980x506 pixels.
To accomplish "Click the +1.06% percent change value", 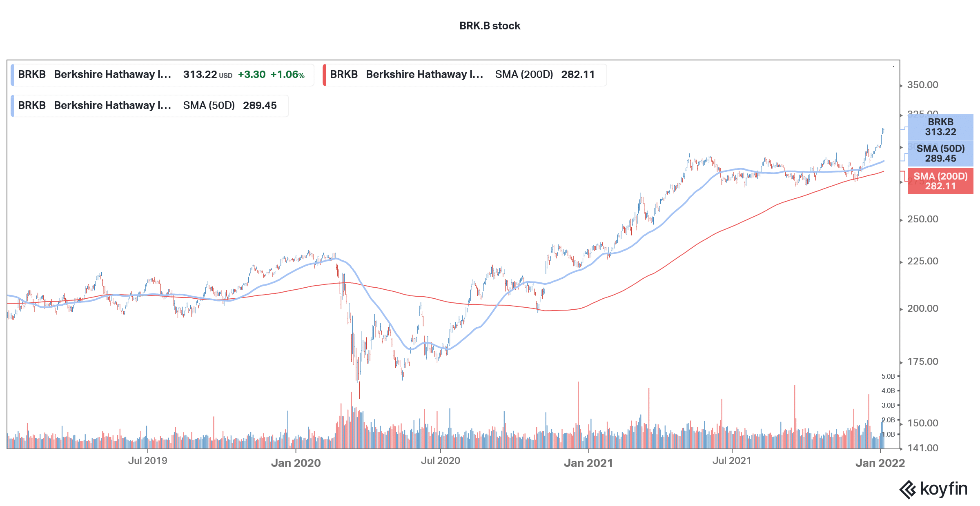I will tap(287, 74).
